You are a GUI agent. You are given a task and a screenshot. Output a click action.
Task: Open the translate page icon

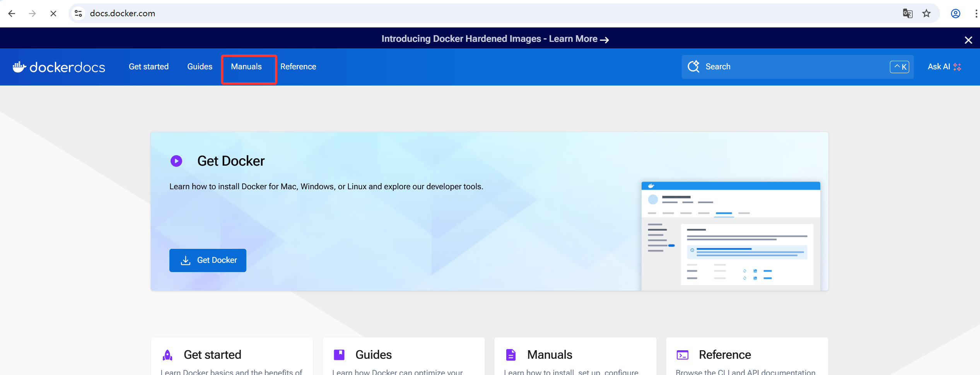[x=907, y=14]
